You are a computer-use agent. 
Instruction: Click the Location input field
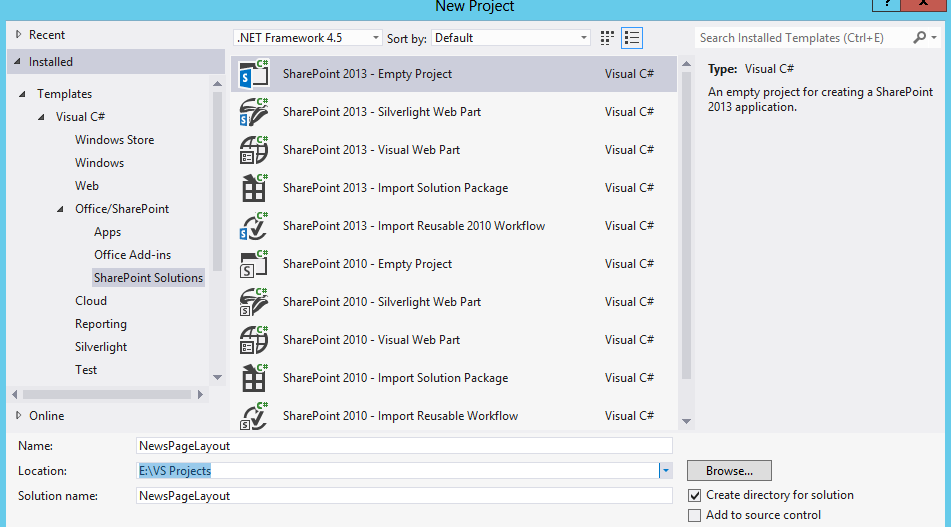[x=398, y=471]
